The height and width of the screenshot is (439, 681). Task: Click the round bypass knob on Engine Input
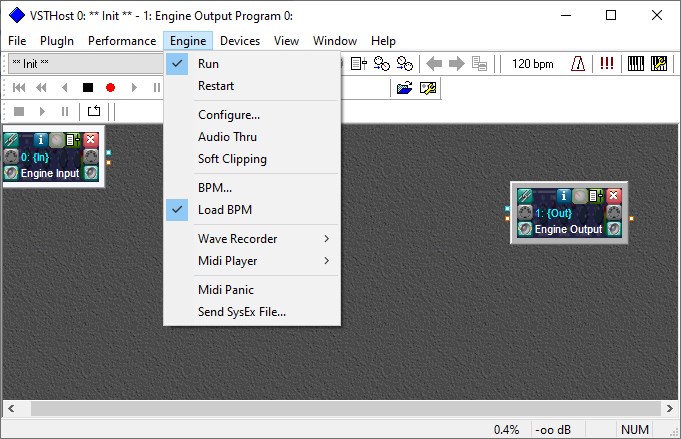[x=56, y=140]
